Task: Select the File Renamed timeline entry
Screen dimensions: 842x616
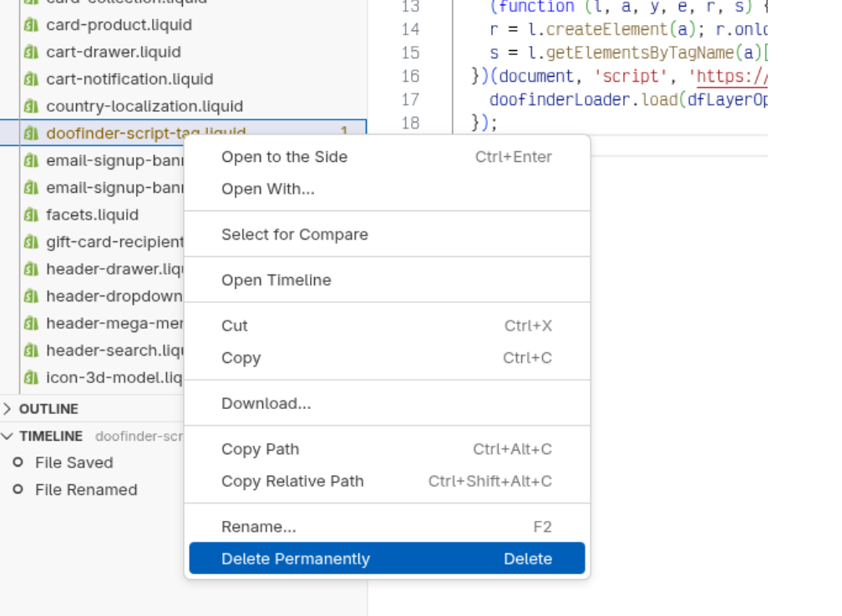Action: pos(86,490)
